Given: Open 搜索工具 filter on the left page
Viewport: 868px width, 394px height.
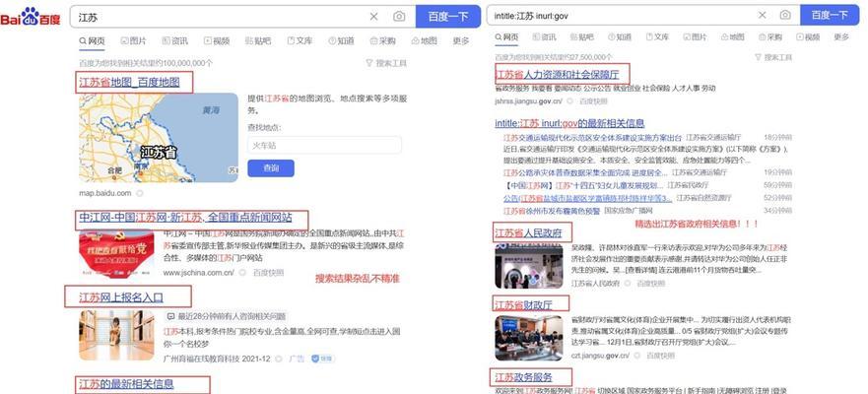Looking at the screenshot, I should 386,64.
